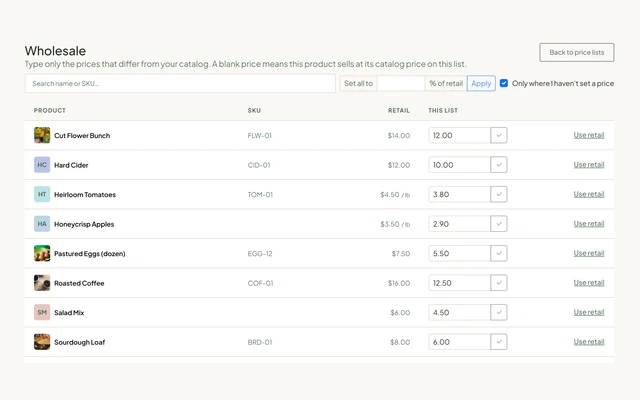Click the Hard Cider HC avatar icon
The height and width of the screenshot is (400, 640).
[x=42, y=165]
